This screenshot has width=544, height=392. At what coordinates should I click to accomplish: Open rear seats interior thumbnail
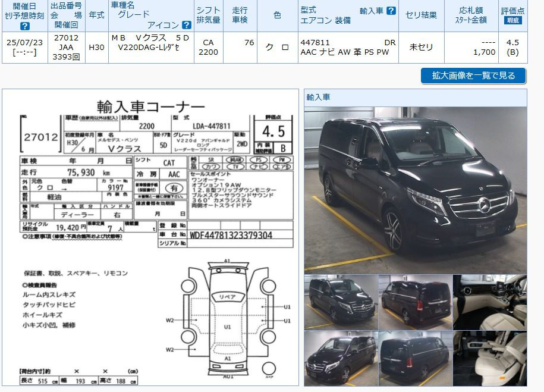(x=490, y=358)
